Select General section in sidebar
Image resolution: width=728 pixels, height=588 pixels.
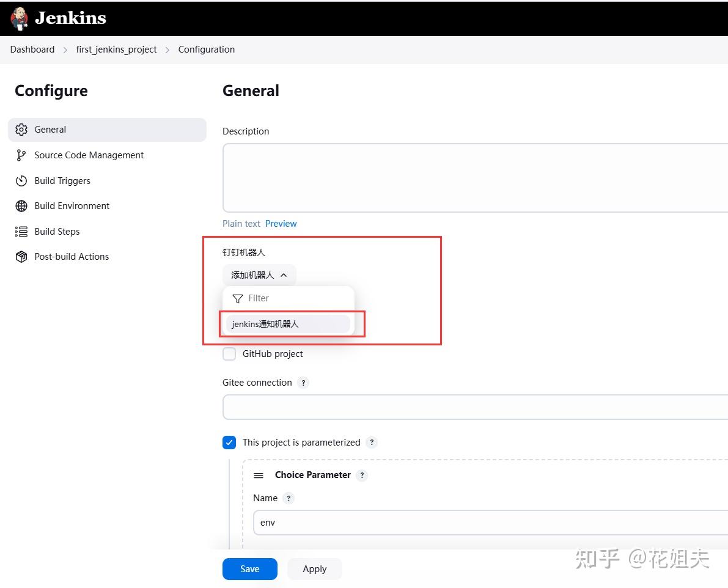(107, 130)
